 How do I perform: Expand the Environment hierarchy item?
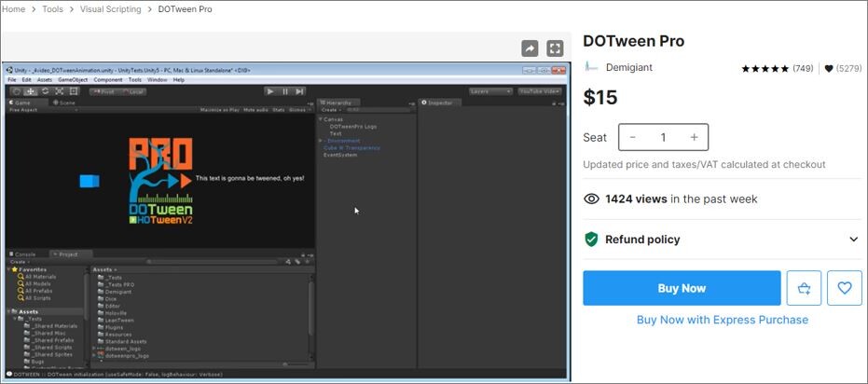pos(321,141)
